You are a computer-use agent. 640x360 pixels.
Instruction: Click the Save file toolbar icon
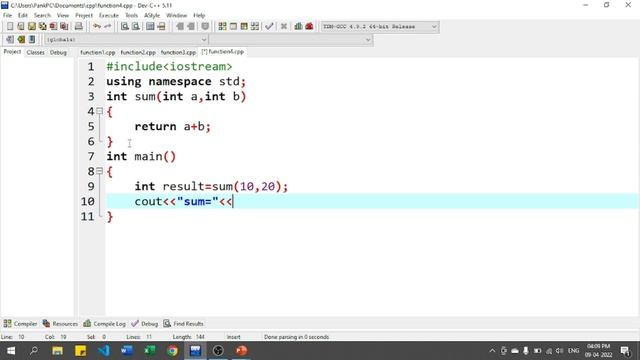[32, 27]
